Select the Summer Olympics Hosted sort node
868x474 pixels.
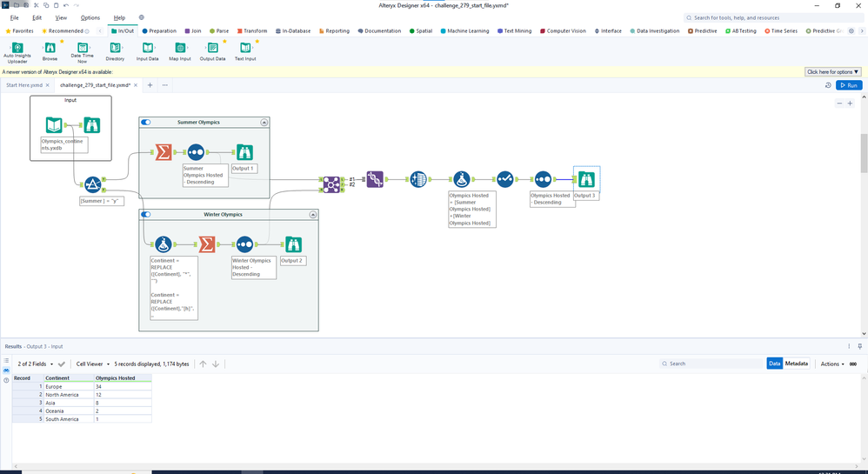pos(196,151)
